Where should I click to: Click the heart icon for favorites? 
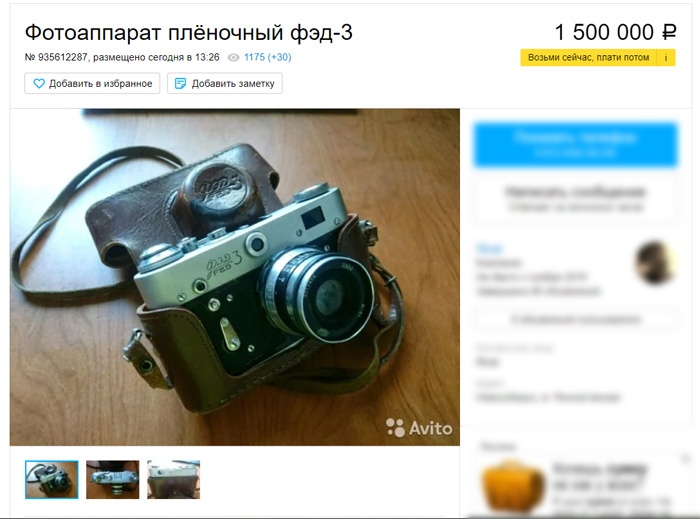[x=39, y=83]
